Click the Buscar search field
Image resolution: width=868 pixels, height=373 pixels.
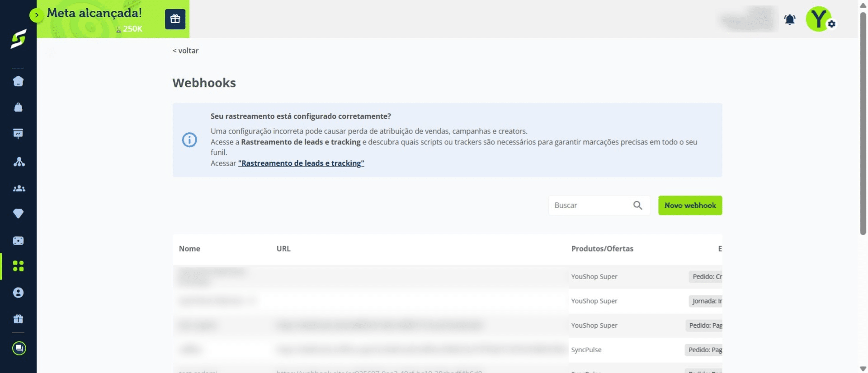click(x=590, y=205)
